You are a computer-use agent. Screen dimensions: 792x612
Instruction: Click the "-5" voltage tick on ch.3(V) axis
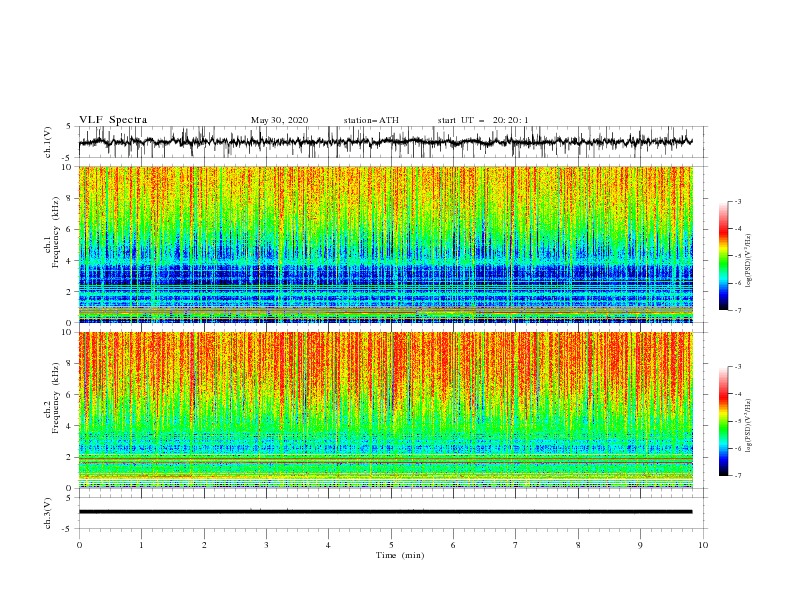coord(68,529)
